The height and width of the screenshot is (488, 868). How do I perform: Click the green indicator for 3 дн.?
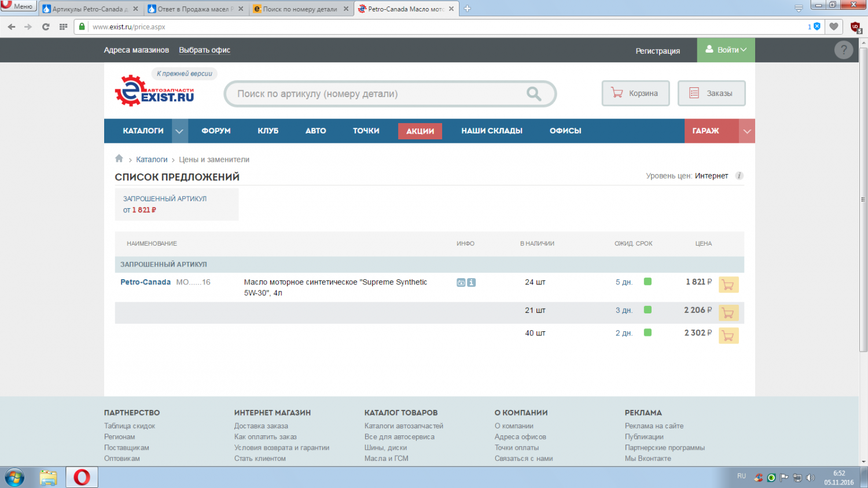coord(648,310)
